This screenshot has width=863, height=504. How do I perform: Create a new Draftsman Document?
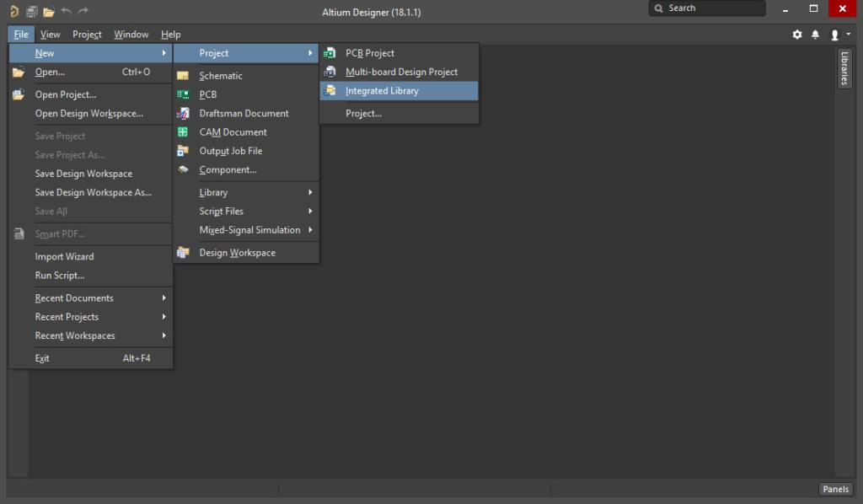click(x=246, y=113)
